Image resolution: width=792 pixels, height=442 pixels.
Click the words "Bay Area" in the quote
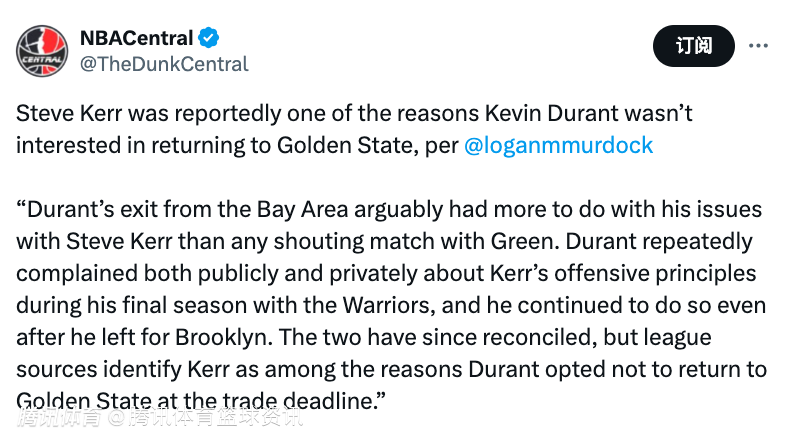pyautogui.click(x=303, y=210)
